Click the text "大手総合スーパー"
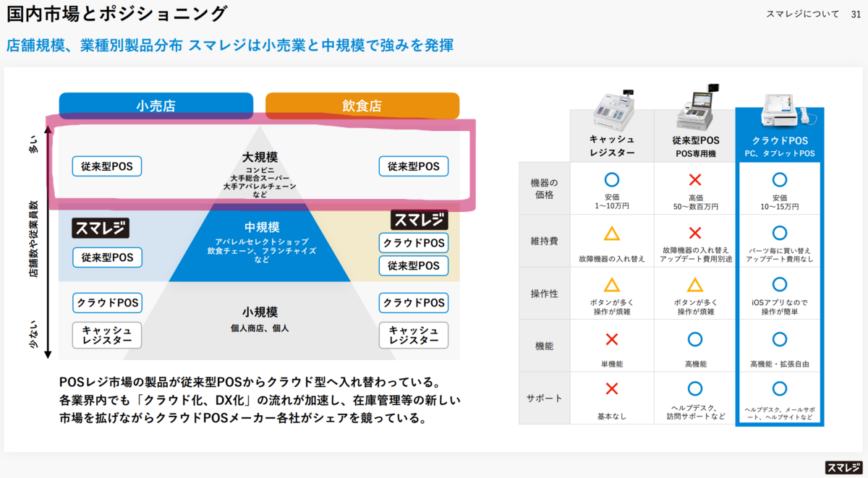The height and width of the screenshot is (478, 868). point(260,178)
